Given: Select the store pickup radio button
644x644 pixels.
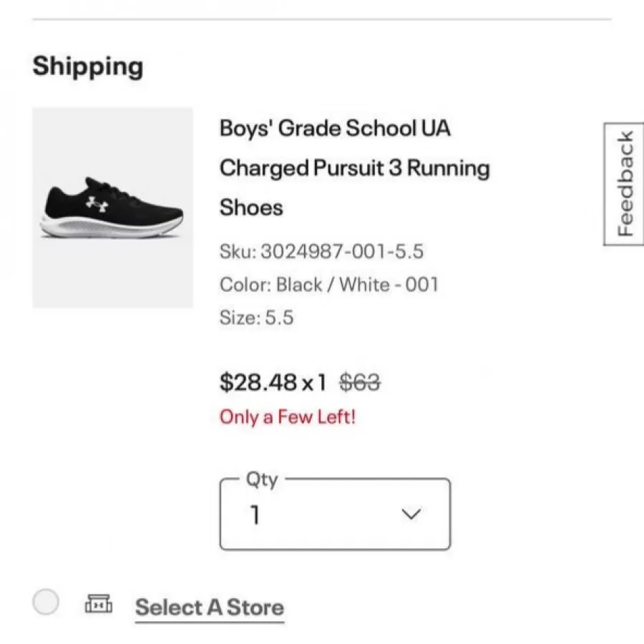Looking at the screenshot, I should [x=46, y=602].
